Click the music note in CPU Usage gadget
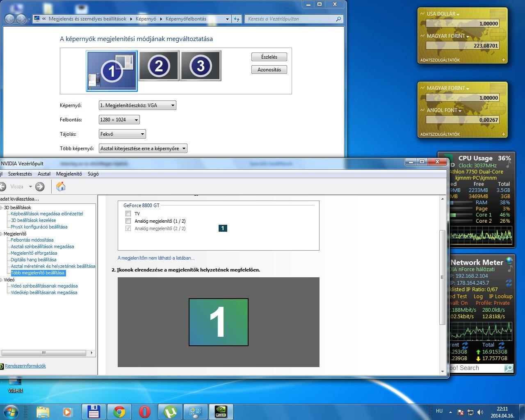This screenshot has width=525, height=420. [509, 164]
